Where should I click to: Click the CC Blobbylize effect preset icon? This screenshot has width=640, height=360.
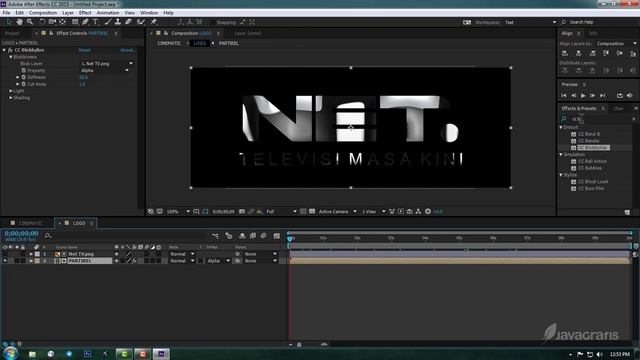click(x=573, y=148)
